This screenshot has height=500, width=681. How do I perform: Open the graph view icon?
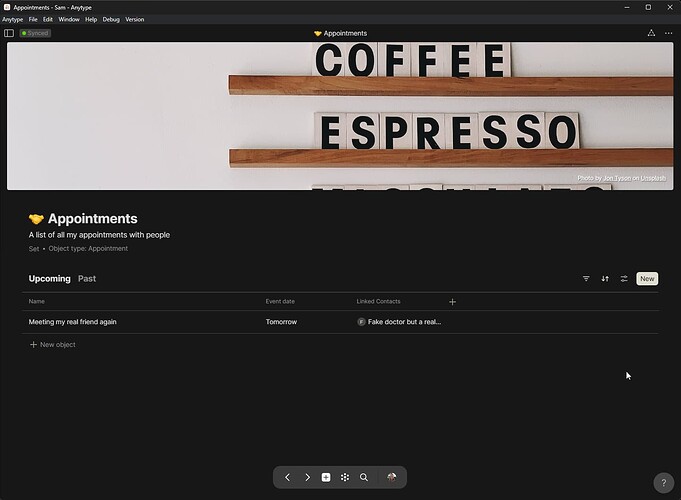pos(345,477)
